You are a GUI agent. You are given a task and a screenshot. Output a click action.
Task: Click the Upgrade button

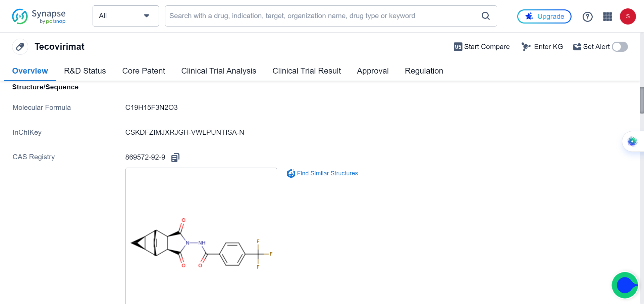coord(544,16)
